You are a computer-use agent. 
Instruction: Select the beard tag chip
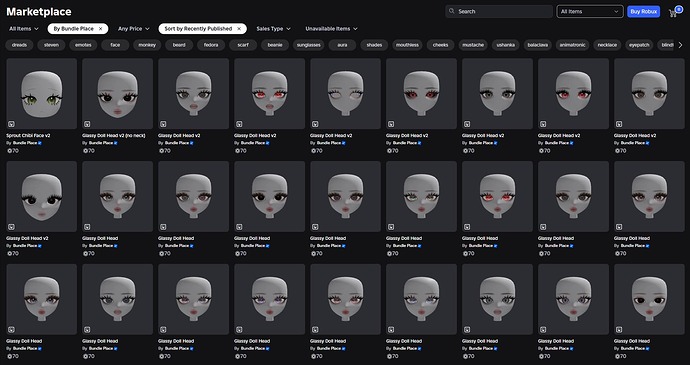coord(179,45)
